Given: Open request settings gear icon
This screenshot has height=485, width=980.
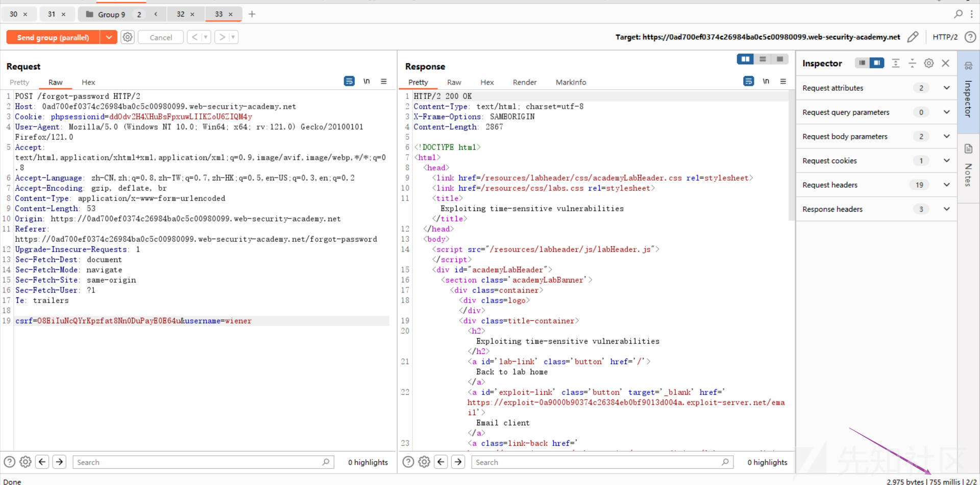Looking at the screenshot, I should [x=128, y=37].
